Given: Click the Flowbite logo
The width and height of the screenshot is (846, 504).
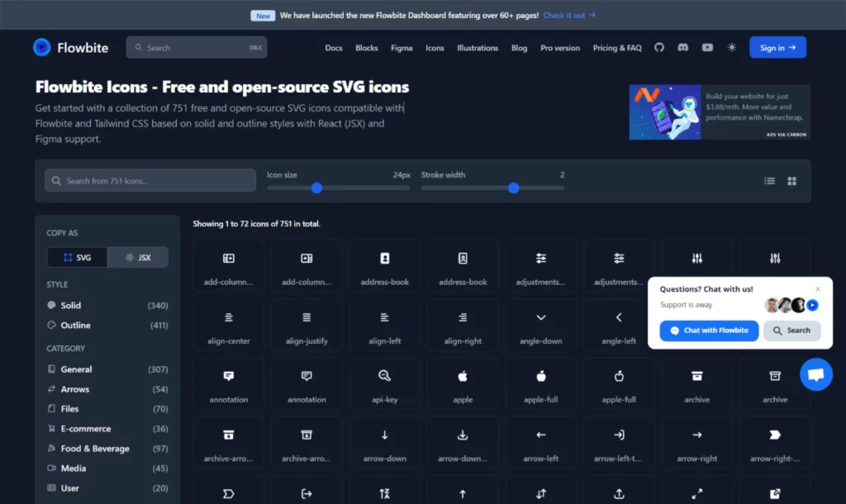Looking at the screenshot, I should [71, 47].
